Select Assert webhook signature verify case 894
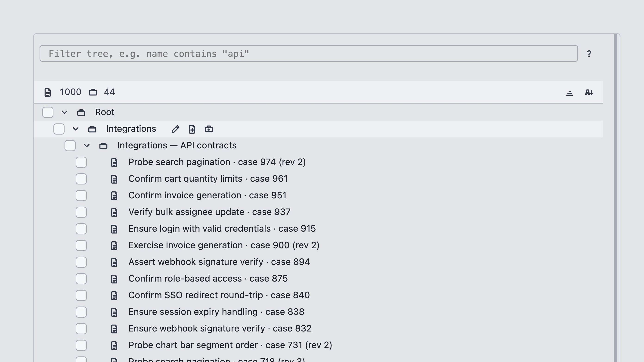 (219, 262)
